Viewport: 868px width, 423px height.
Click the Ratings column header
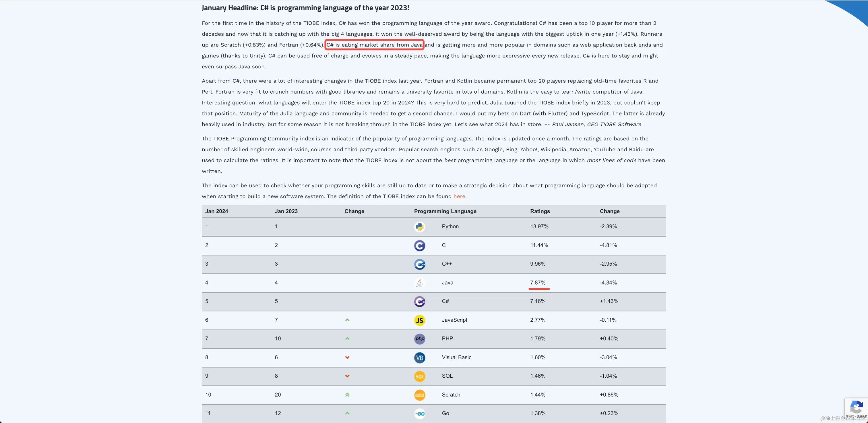(x=540, y=211)
